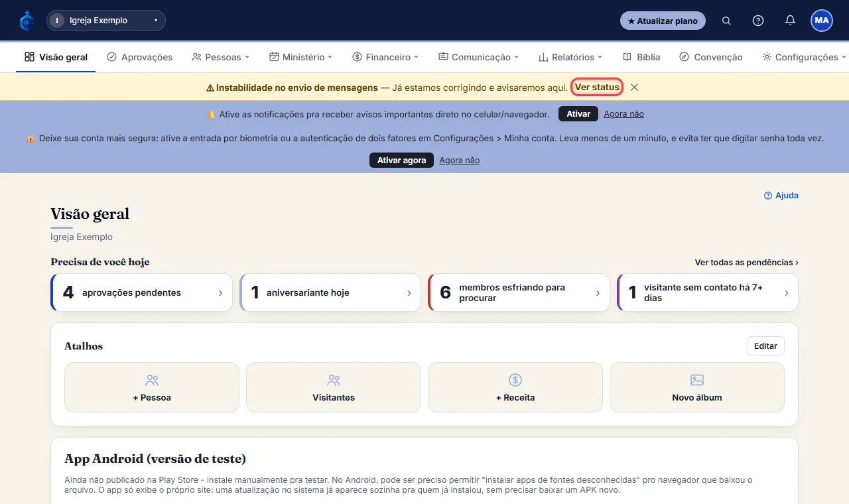This screenshot has width=849, height=504.
Task: Open the Convenção tab
Action: click(711, 57)
